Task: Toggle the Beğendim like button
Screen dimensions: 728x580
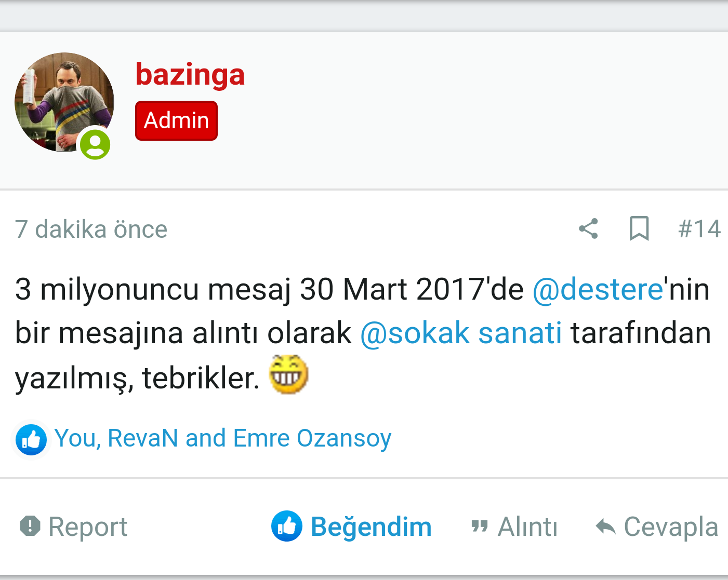Action: pyautogui.click(x=351, y=527)
